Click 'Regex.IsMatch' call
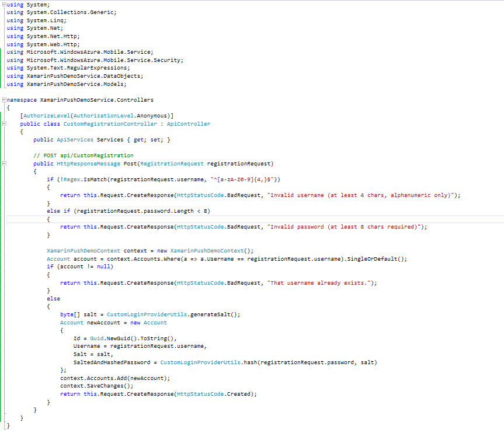The width and height of the screenshot is (504, 439). 85,179
